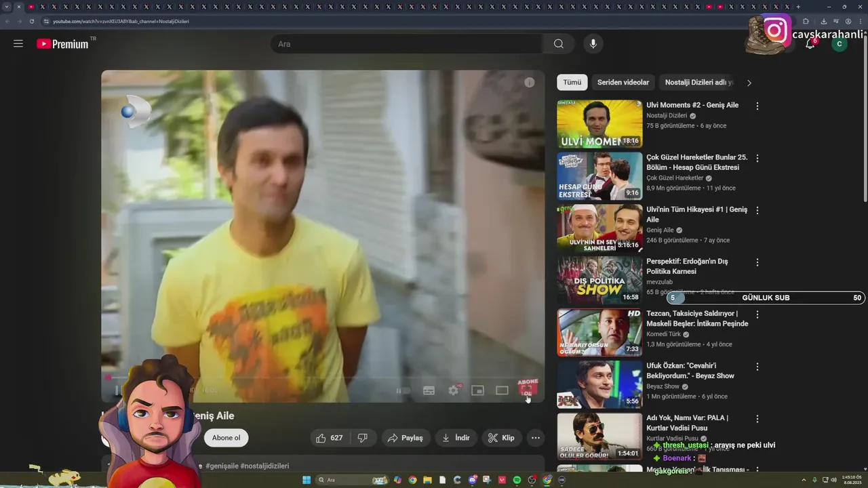
Task: Open Ulvi Moments #2 - Geniş Aile title
Action: tap(692, 105)
